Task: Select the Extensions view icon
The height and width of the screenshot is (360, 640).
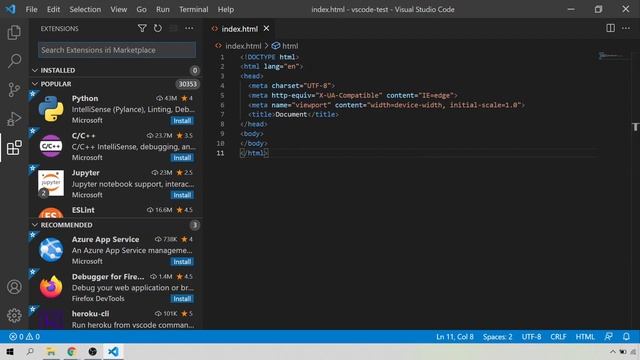Action: pos(14,148)
